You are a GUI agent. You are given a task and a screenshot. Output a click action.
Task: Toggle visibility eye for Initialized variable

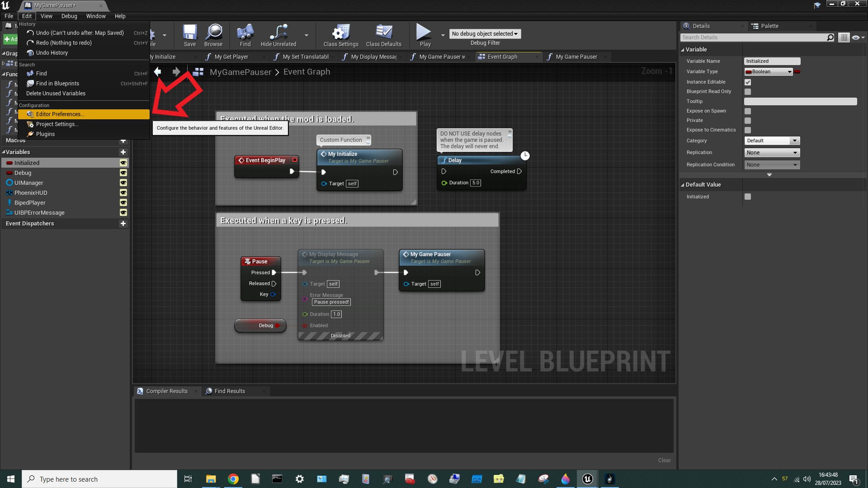click(x=123, y=163)
